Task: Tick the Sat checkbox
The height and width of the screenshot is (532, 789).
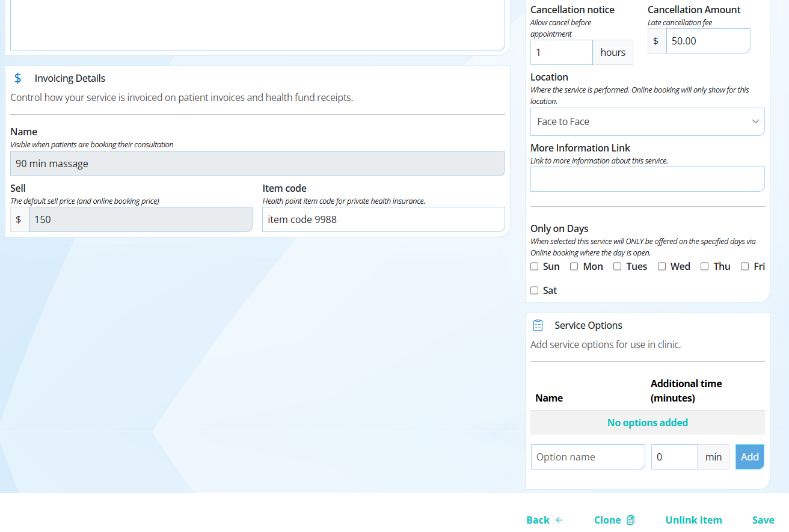Action: point(535,290)
